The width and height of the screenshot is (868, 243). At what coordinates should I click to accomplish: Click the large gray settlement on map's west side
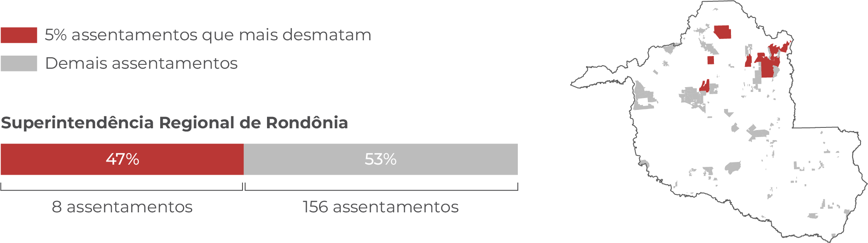pos(644,95)
